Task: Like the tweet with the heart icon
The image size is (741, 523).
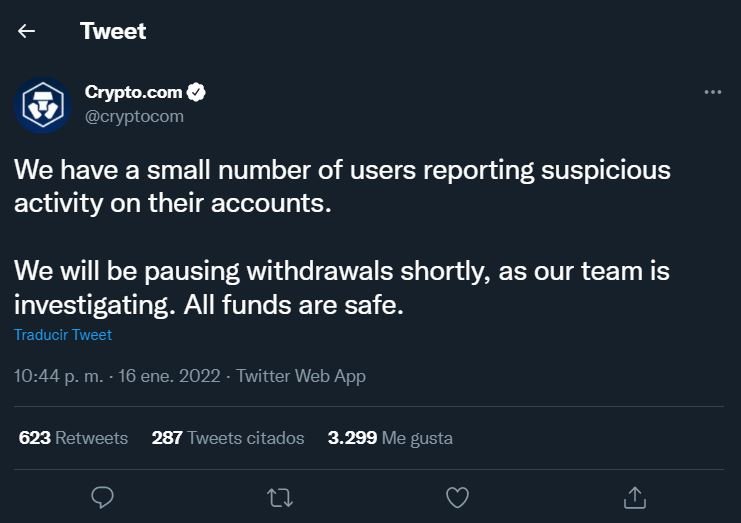Action: pos(457,497)
